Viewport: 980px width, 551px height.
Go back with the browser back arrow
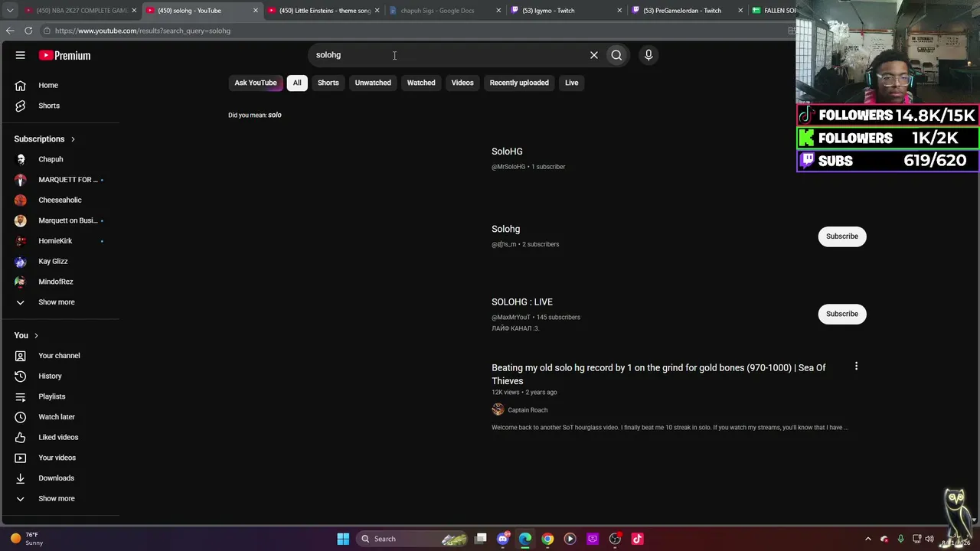10,31
